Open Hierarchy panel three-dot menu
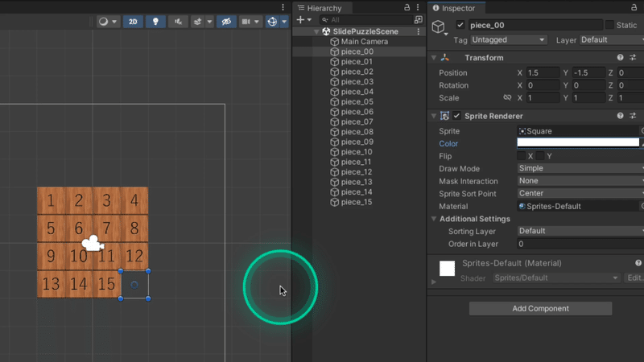The height and width of the screenshot is (362, 644). [418, 7]
